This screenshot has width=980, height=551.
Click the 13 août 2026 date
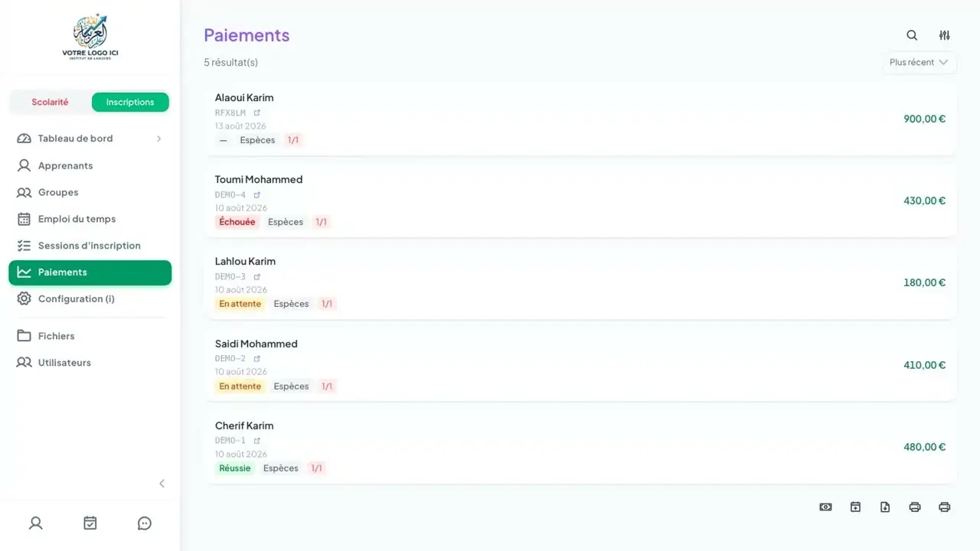pos(240,126)
